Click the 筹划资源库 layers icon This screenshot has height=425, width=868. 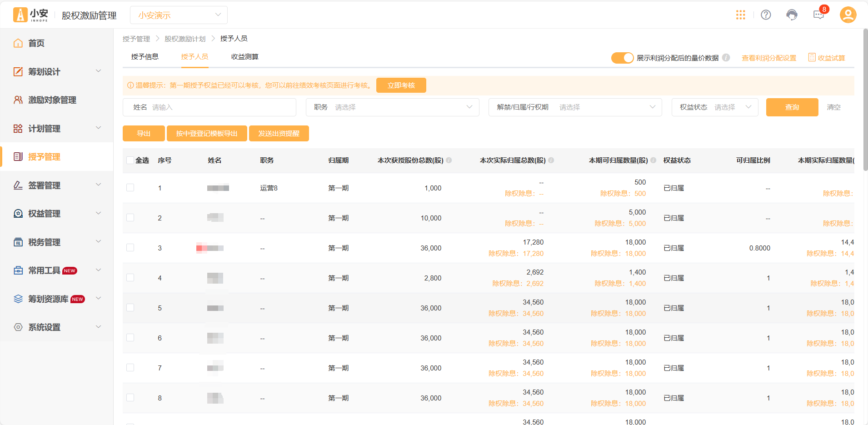18,299
